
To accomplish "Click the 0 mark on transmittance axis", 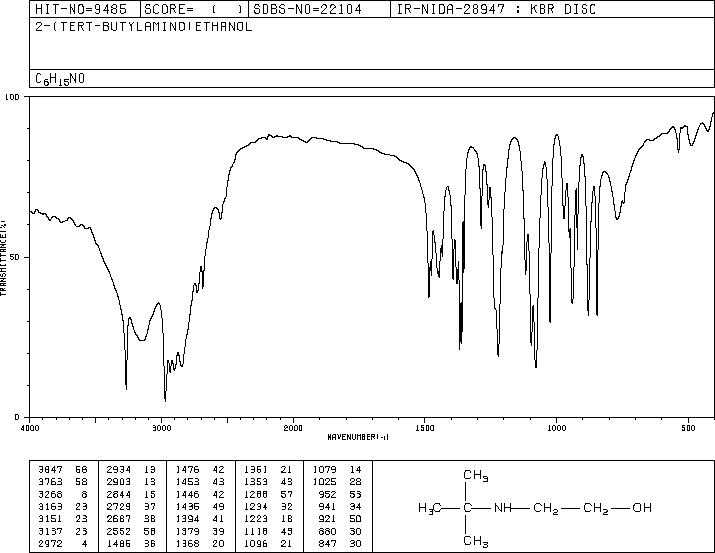I will click(x=17, y=417).
